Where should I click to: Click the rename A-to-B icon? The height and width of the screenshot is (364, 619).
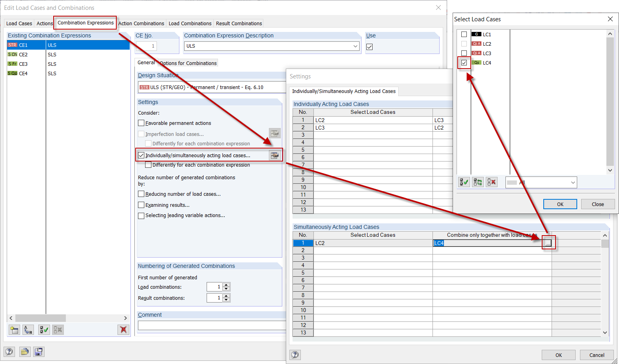[28, 330]
